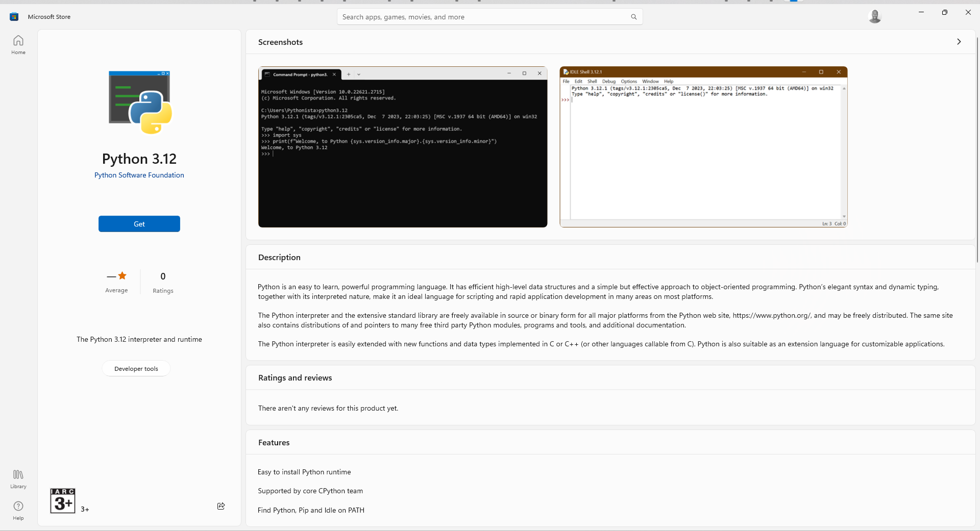Click the Python 3.12 app logo

point(139,103)
